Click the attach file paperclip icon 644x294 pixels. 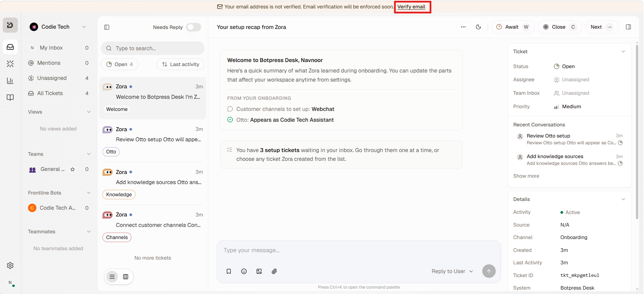coord(274,271)
